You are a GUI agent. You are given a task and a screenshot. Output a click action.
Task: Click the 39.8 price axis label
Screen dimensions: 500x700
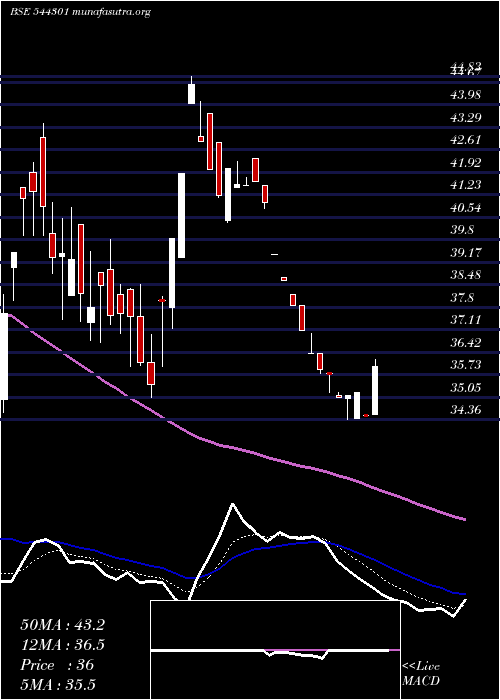(x=462, y=230)
